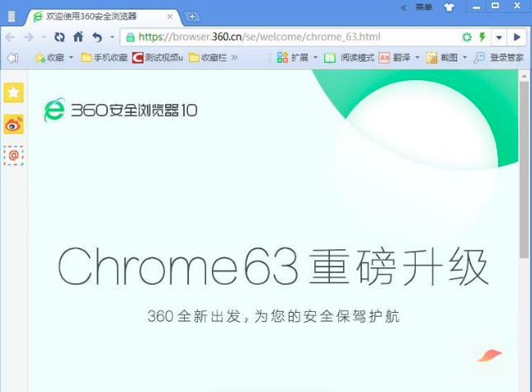The height and width of the screenshot is (392, 532).
Task: Close the 欢迎使用360安全浏览器 tab
Action: click(170, 17)
